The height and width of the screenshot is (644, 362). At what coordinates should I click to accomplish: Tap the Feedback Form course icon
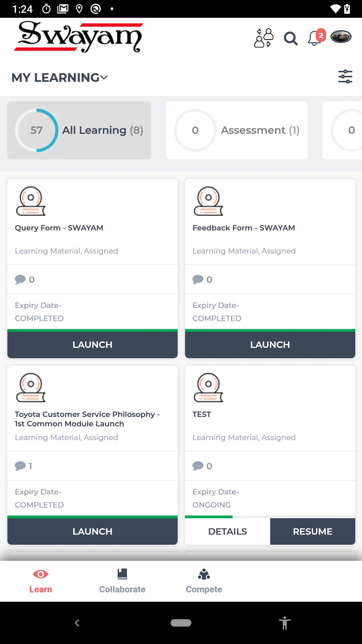(x=208, y=201)
